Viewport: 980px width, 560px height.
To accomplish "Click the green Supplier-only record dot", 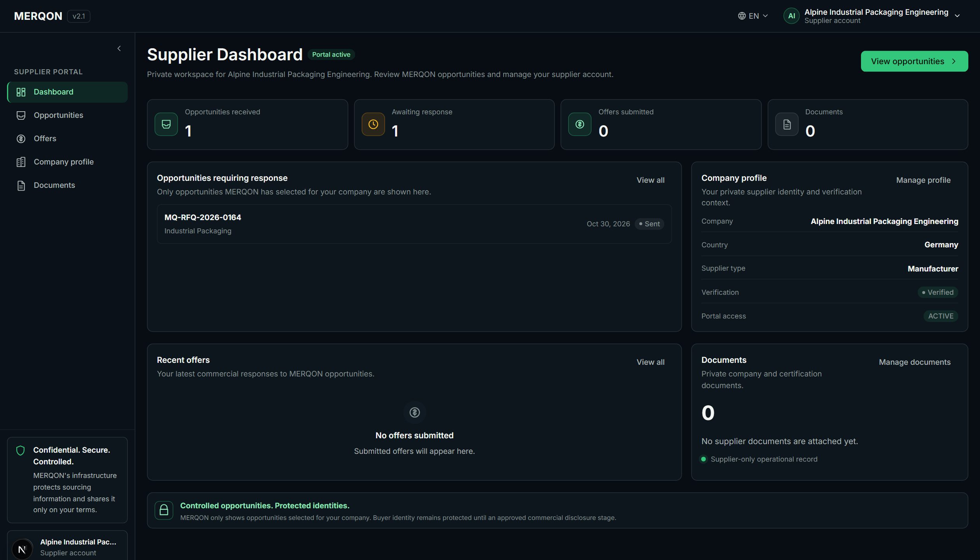I will click(x=703, y=459).
